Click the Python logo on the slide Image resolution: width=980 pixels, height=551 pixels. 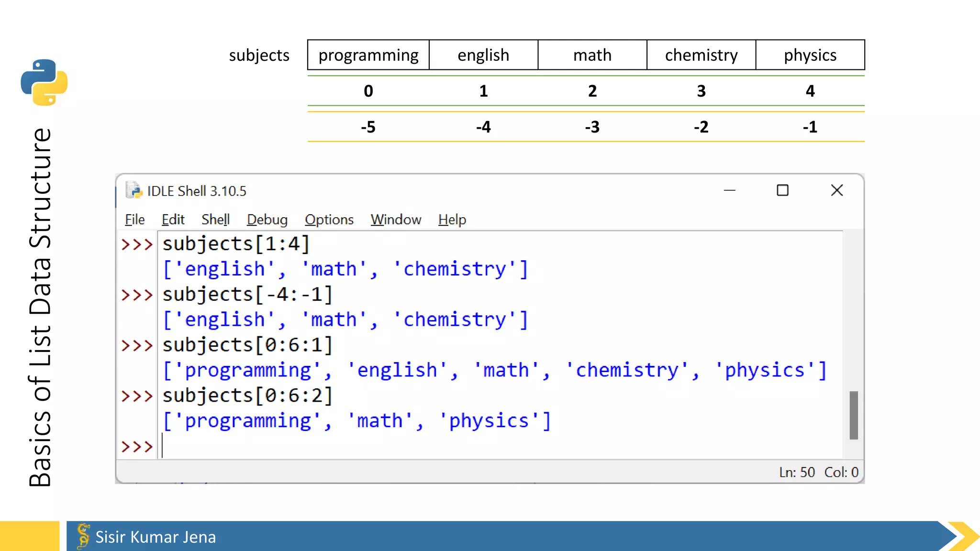[x=44, y=82]
